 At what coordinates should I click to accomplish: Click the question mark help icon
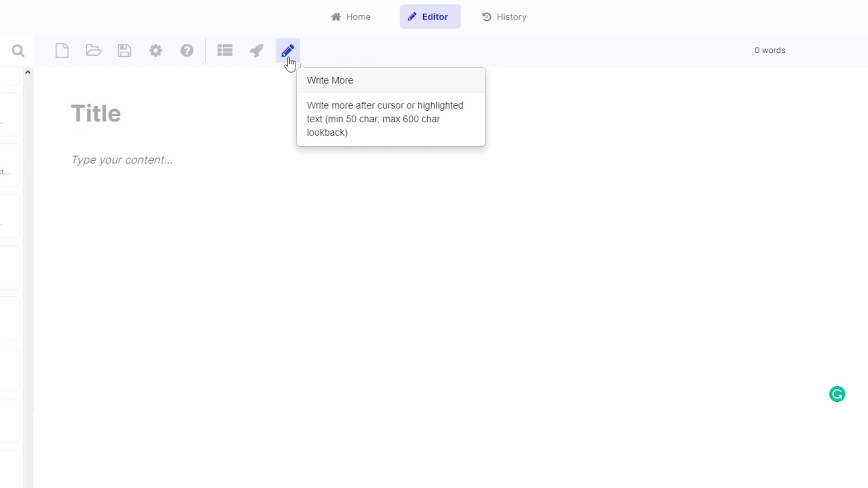pos(187,51)
